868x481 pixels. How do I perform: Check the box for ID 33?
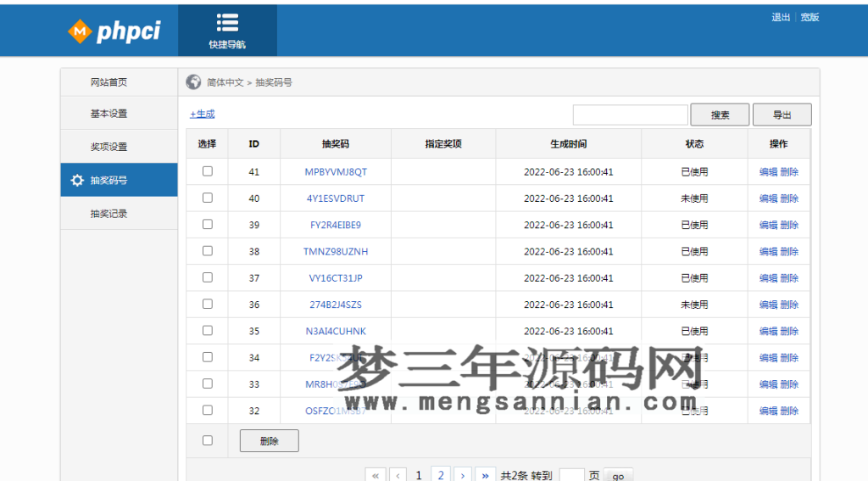(x=208, y=383)
